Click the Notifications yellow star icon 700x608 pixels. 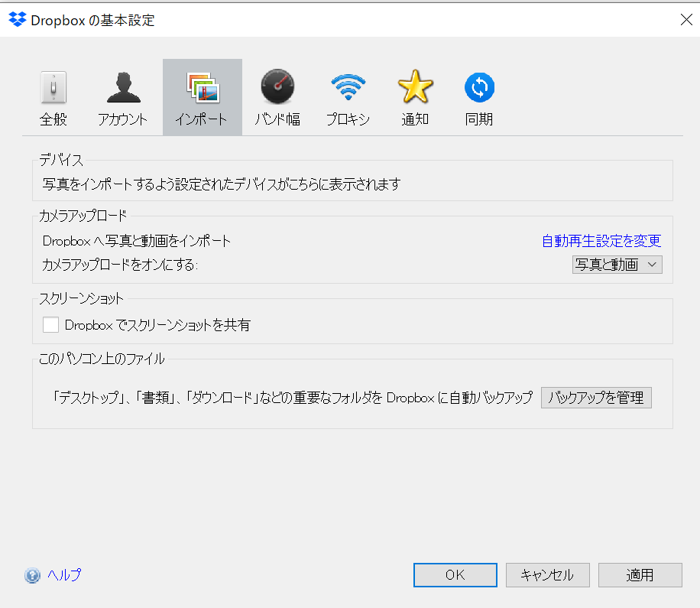tap(415, 88)
